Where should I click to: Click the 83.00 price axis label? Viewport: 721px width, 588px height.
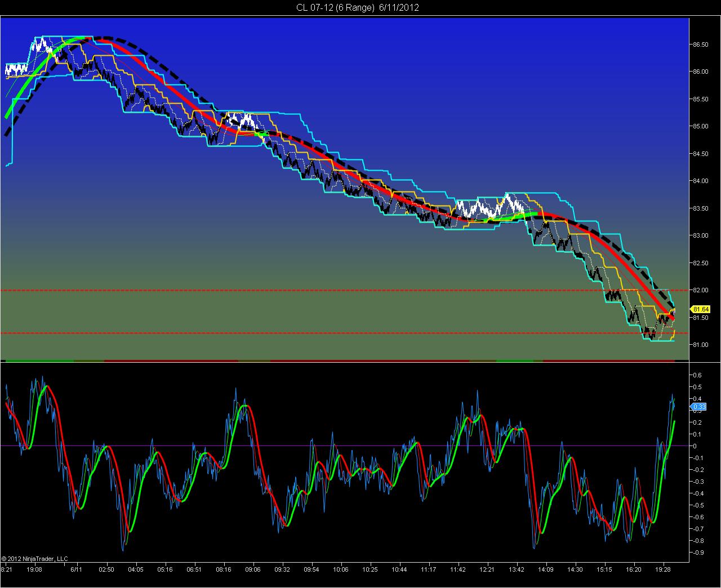click(701, 235)
